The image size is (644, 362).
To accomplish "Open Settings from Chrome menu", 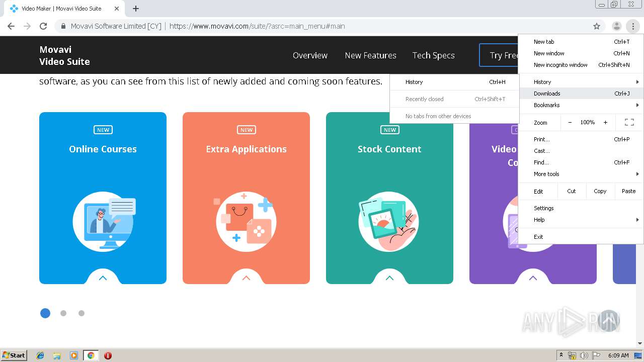I will click(581, 208).
